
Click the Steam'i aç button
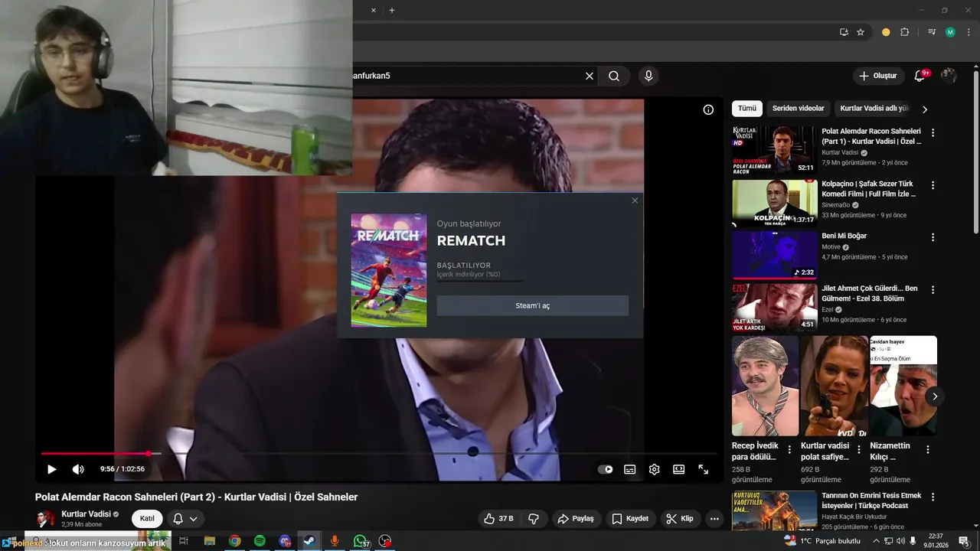tap(533, 305)
